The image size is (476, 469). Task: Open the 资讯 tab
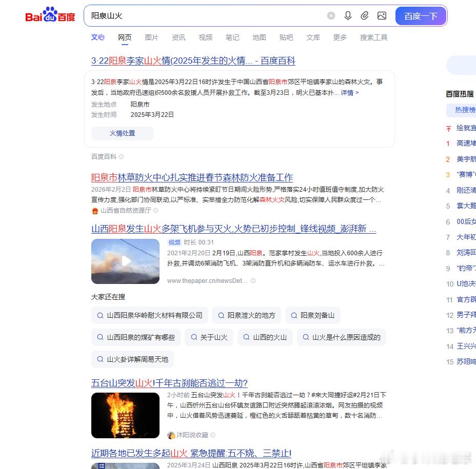(179, 37)
